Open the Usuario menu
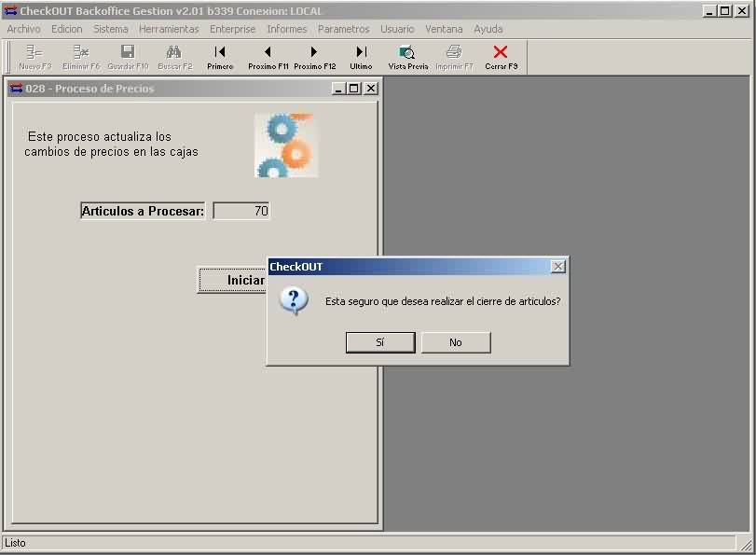 pos(397,29)
